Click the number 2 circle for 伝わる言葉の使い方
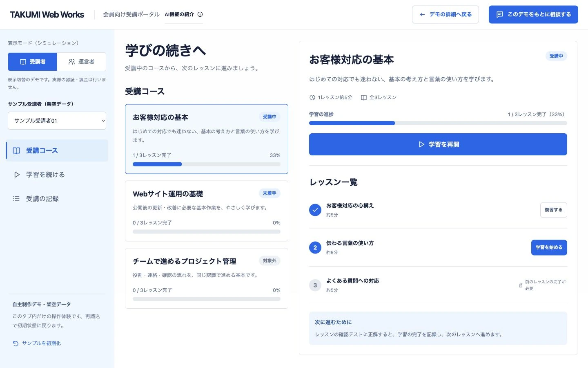The height and width of the screenshot is (368, 588). pyautogui.click(x=315, y=248)
